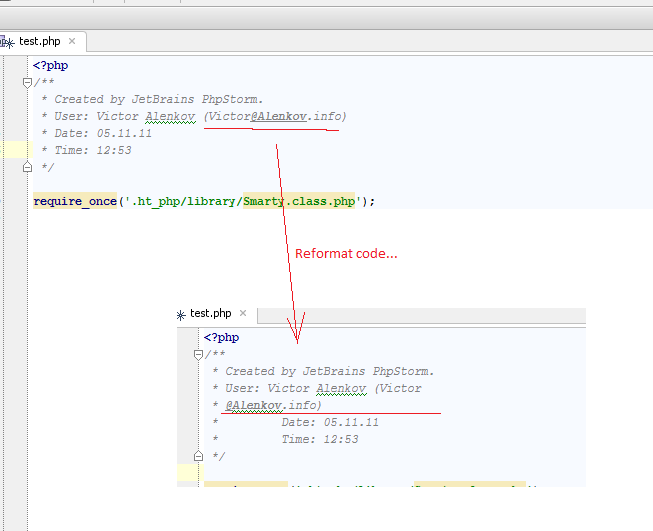Collapse the doc comment fold marker in upper editor
Viewport: 653px width, 531px height.
(27, 82)
